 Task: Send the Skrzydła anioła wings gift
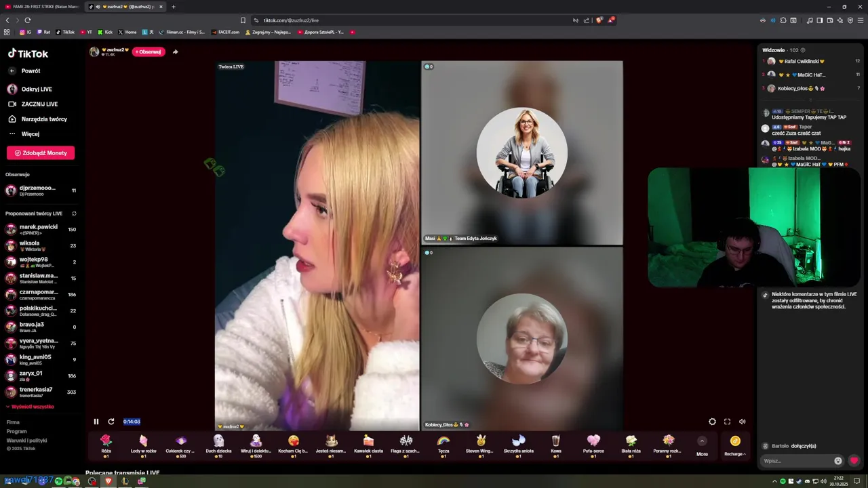click(x=519, y=445)
